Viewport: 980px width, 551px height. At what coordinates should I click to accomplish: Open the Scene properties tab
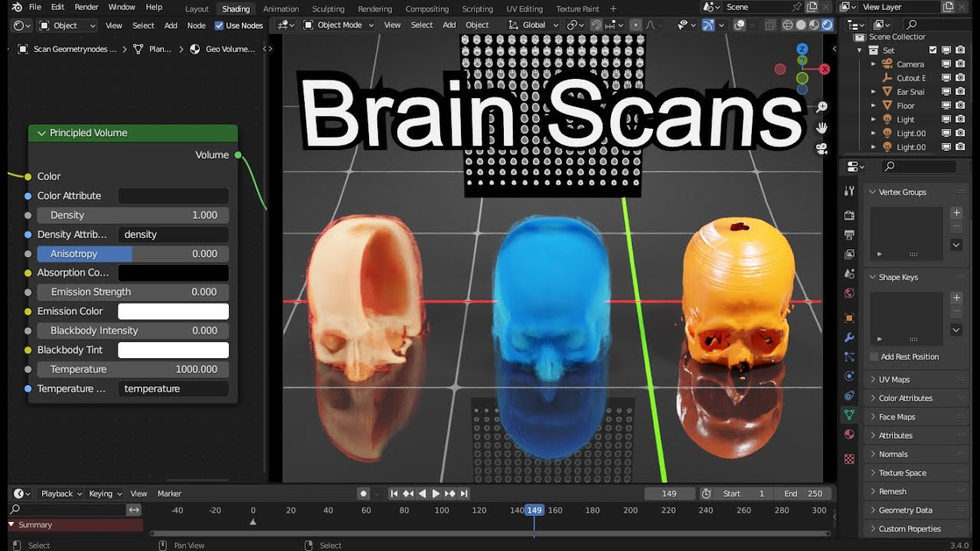click(849, 273)
